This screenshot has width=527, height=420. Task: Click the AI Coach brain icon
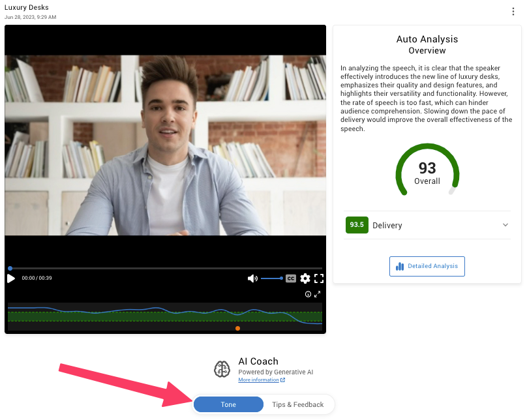[x=222, y=369]
